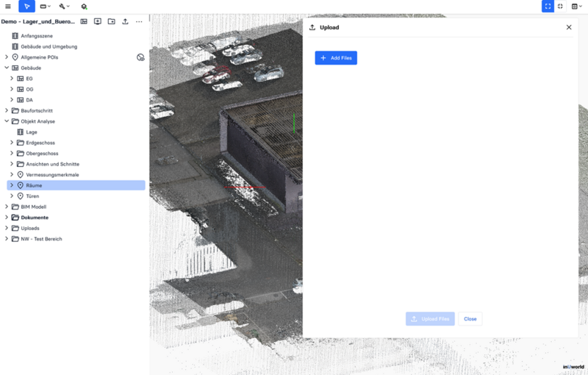Select the Anfangsszene scene item
The height and width of the screenshot is (375, 588).
point(37,35)
